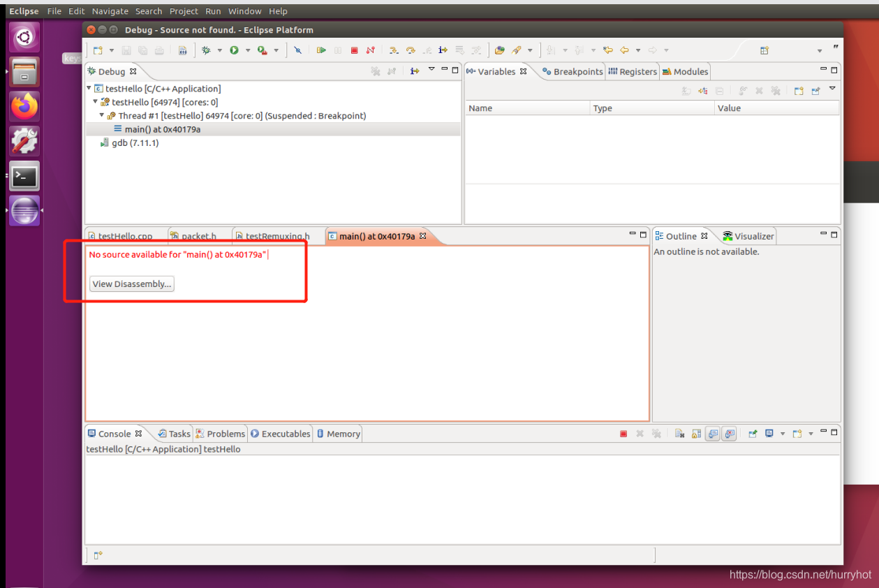
Task: Open the View Menu dropdown in Variables panel
Action: point(832,89)
